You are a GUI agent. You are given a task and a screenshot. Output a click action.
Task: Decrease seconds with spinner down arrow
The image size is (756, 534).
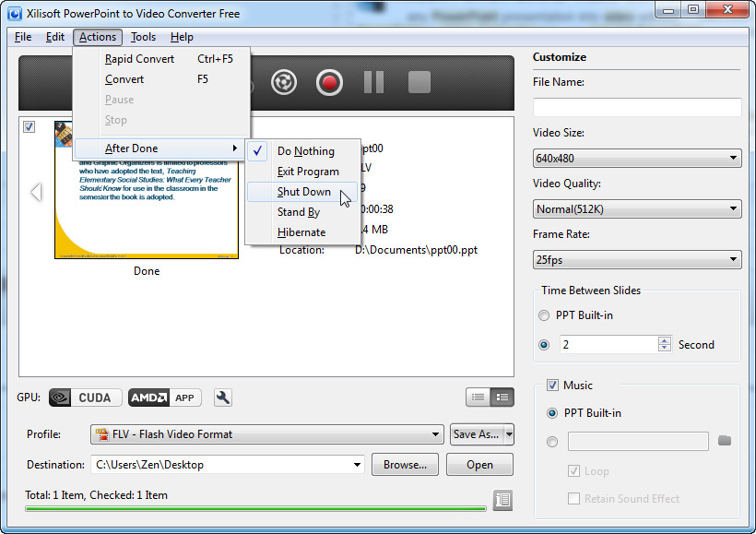tap(665, 348)
